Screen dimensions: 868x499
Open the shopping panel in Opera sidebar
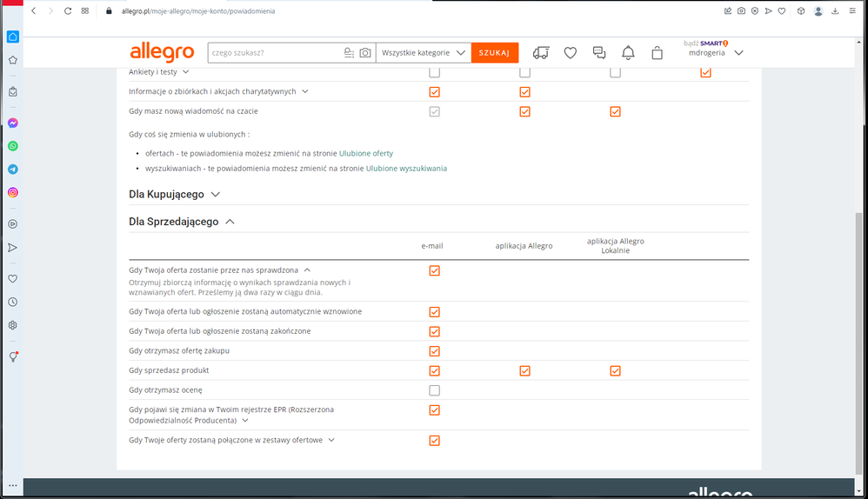click(x=13, y=91)
